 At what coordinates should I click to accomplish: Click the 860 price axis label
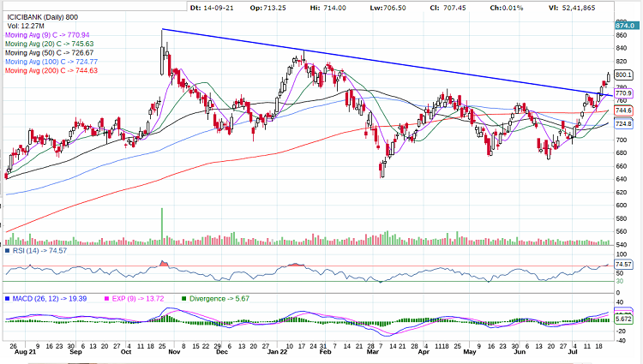pos(622,35)
